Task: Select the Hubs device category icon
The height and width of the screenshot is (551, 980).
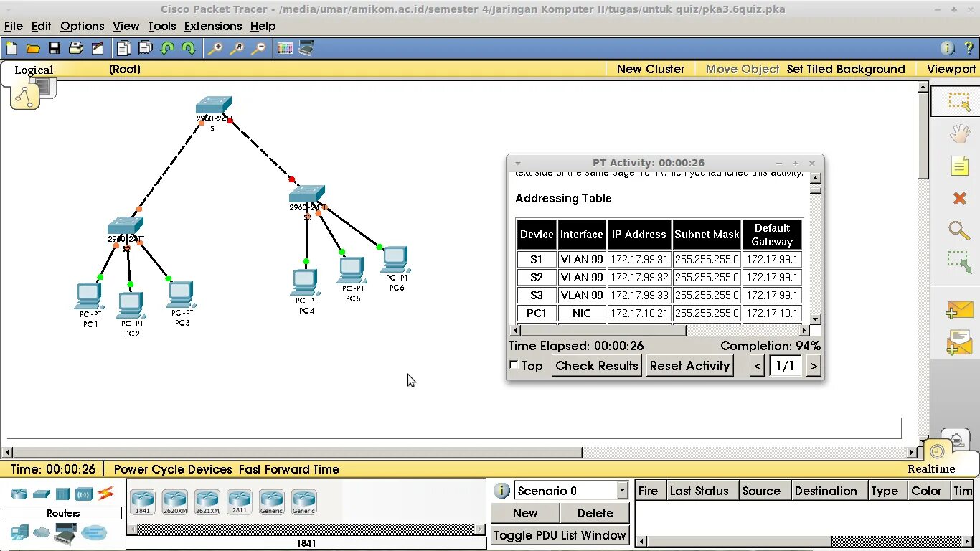Action: [x=62, y=494]
